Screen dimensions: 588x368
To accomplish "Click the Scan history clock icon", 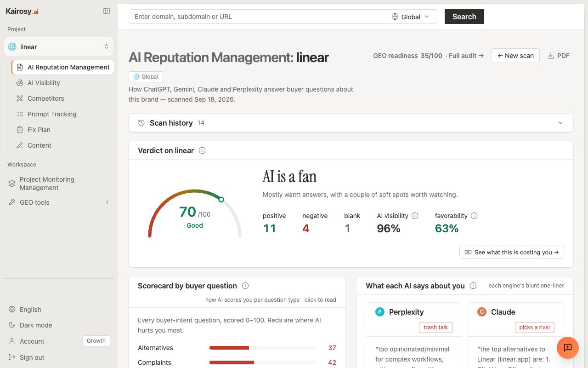I will click(141, 123).
